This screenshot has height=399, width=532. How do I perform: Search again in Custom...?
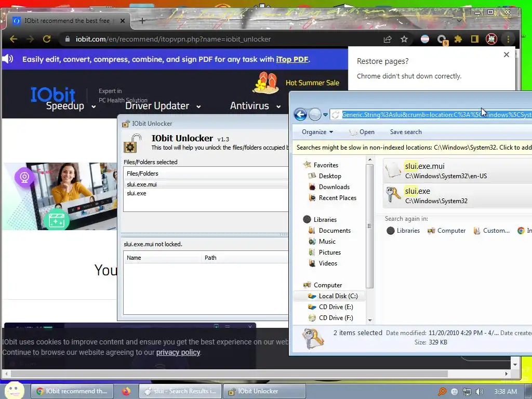point(491,231)
